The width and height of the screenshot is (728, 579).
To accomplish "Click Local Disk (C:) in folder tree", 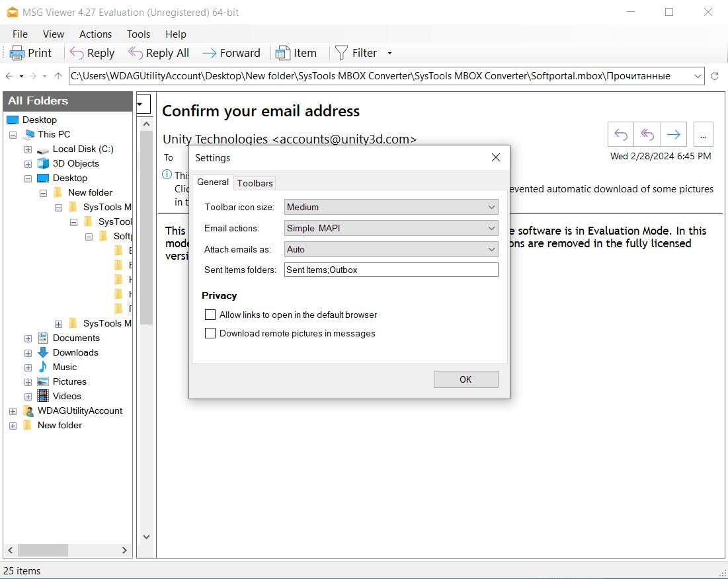I will click(83, 149).
